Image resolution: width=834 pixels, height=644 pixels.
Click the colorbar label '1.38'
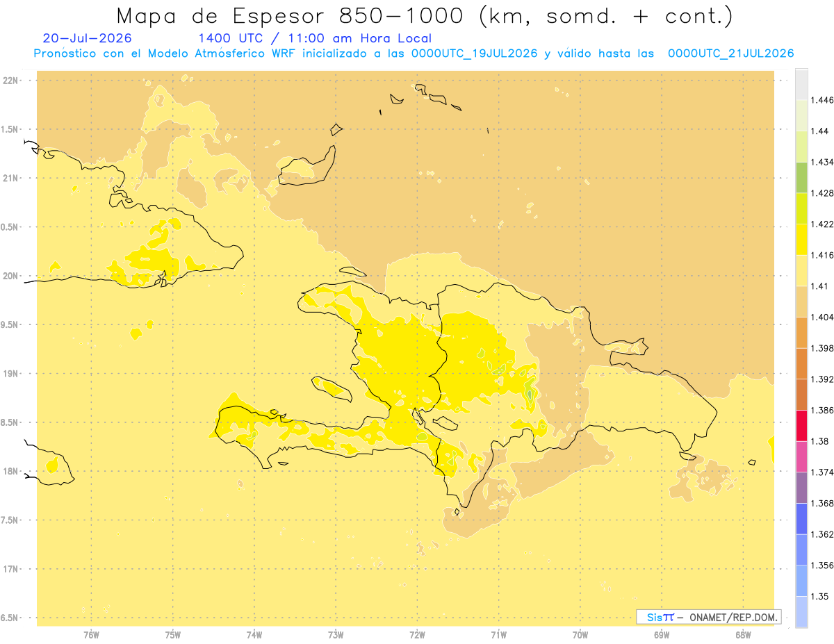[x=819, y=441]
